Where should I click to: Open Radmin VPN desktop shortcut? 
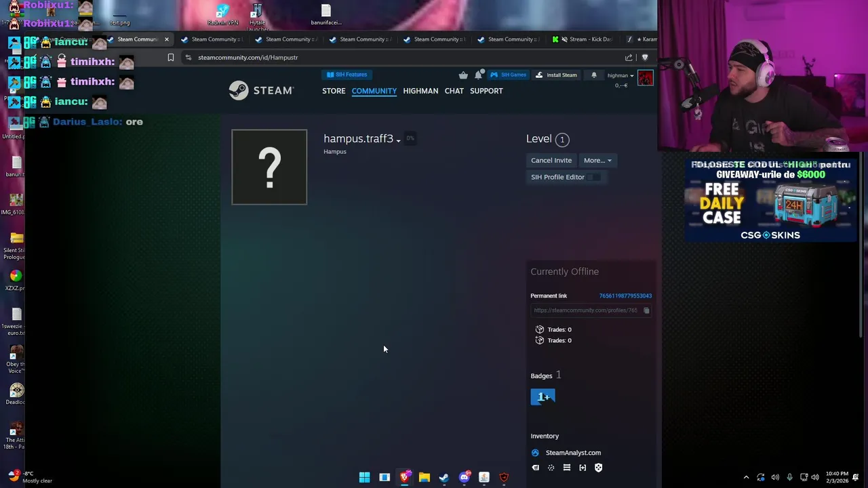[222, 14]
